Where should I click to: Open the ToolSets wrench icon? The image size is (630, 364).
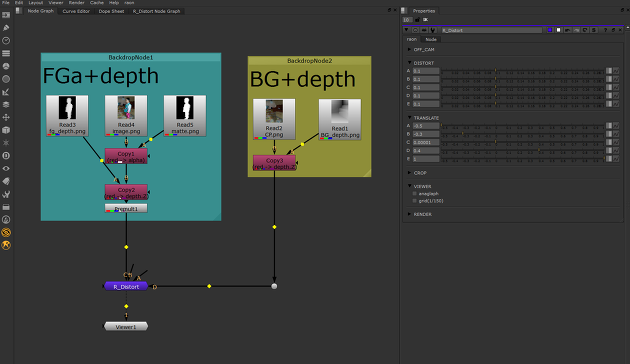click(6, 194)
